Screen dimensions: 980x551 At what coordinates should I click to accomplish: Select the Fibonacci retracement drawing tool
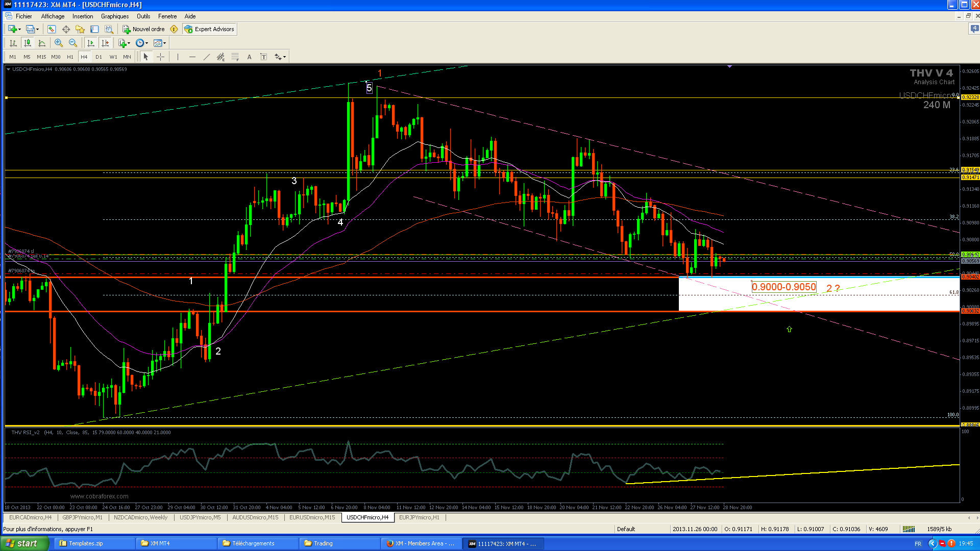[235, 57]
